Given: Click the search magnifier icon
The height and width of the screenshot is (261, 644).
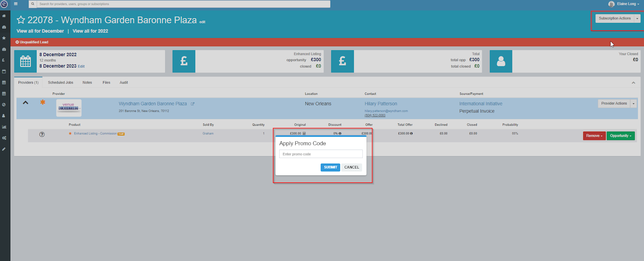Looking at the screenshot, I should click(x=33, y=4).
